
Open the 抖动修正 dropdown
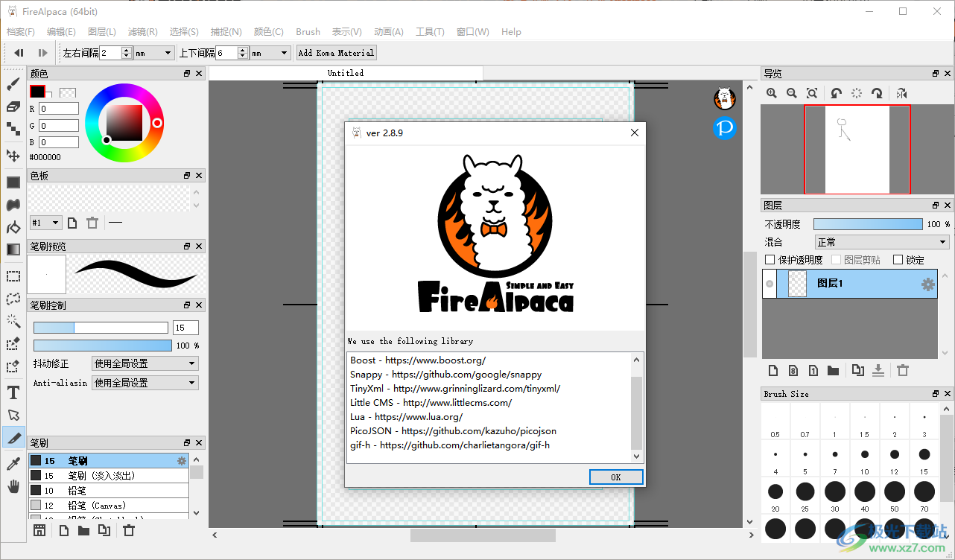click(145, 363)
